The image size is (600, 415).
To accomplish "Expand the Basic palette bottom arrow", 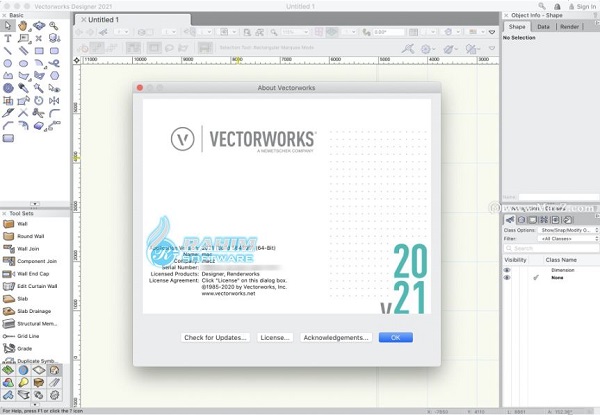I will click(x=35, y=204).
